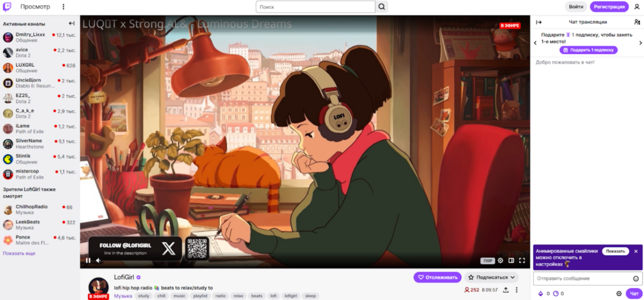Image resolution: width=644 pixels, height=300 pixels.
Task: Click the LofiGirl channel name
Action: 125,277
